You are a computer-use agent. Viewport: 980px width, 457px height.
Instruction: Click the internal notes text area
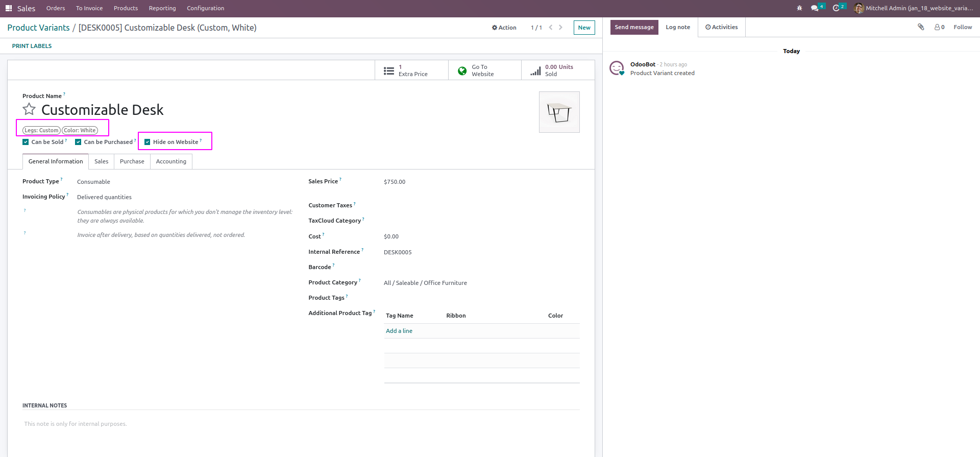[x=301, y=424]
